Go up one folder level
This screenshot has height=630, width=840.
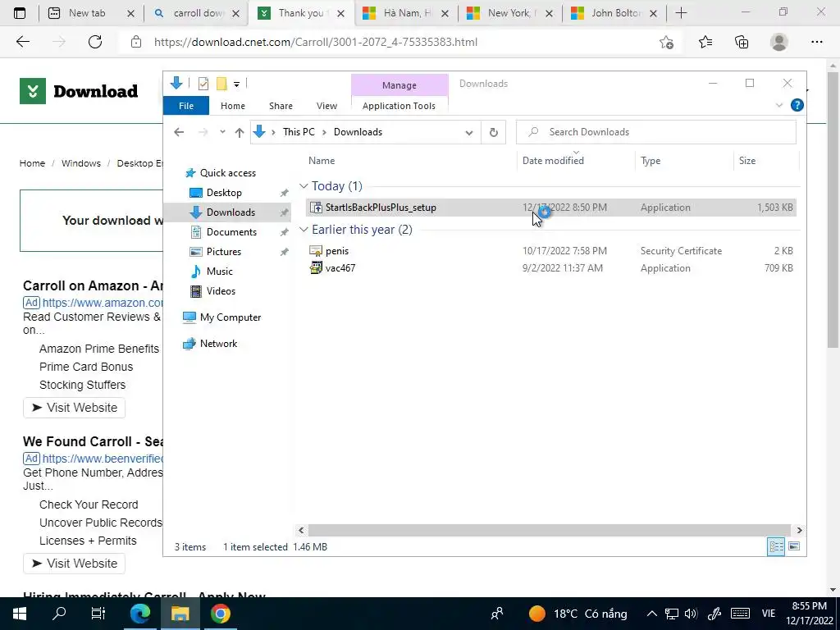(240, 132)
